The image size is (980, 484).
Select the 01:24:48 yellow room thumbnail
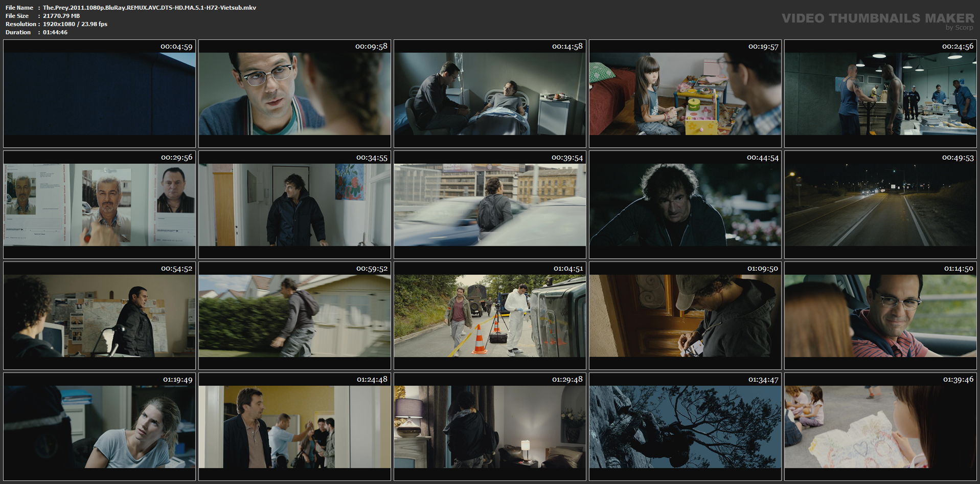294,427
